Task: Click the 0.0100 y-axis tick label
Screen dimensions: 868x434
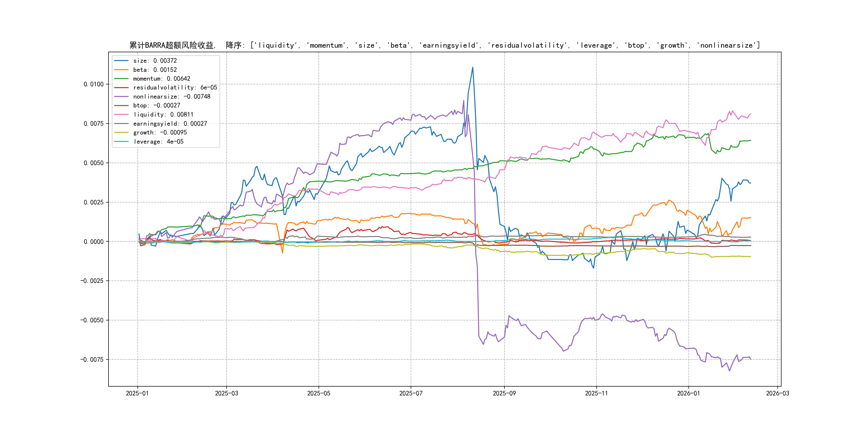Action: pyautogui.click(x=93, y=84)
